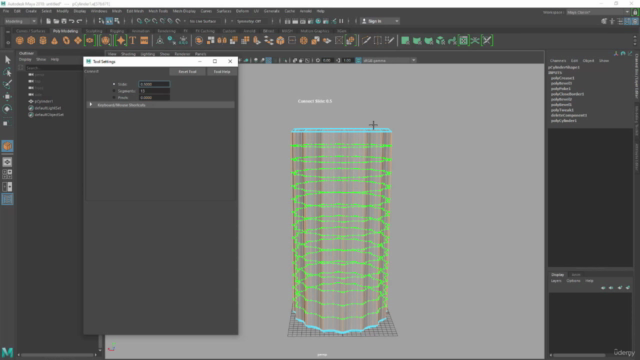Open the viewport Shading menu
This screenshot has width=640, height=360.
128,54
